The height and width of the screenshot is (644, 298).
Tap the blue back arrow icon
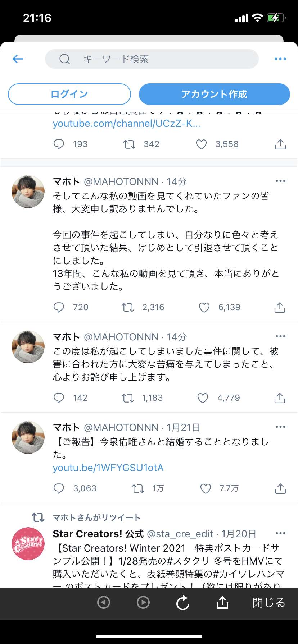[18, 59]
